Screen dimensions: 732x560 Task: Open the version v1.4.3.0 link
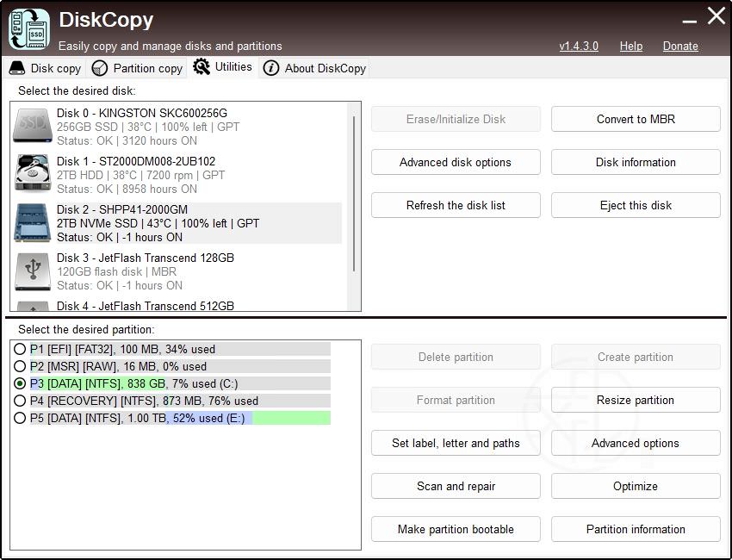579,46
